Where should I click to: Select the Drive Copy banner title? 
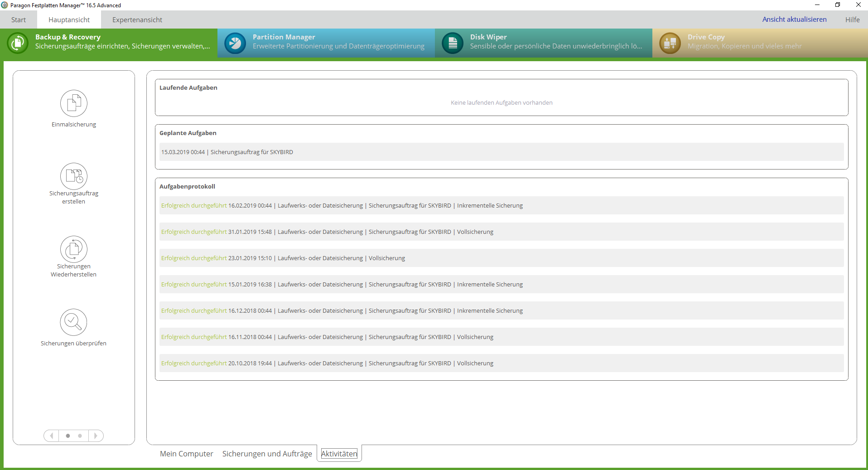click(706, 37)
